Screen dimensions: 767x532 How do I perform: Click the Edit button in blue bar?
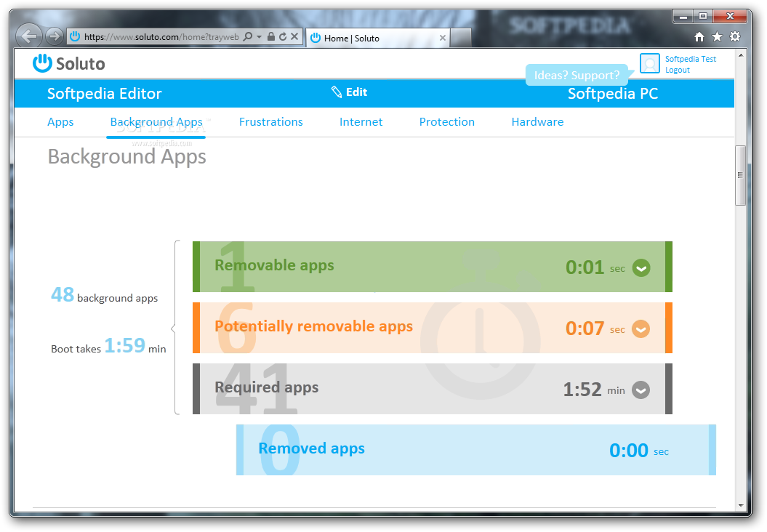[349, 92]
